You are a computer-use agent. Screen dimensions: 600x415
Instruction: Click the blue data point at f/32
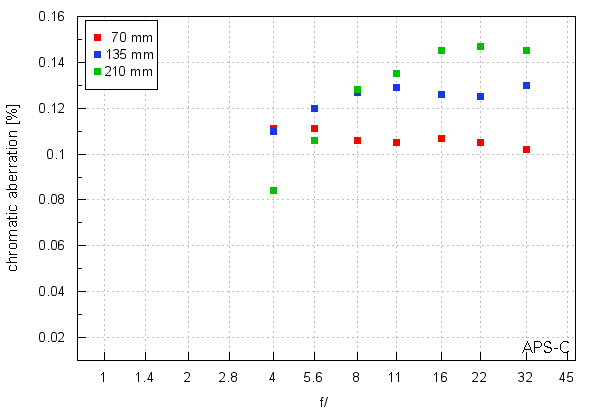coord(526,85)
